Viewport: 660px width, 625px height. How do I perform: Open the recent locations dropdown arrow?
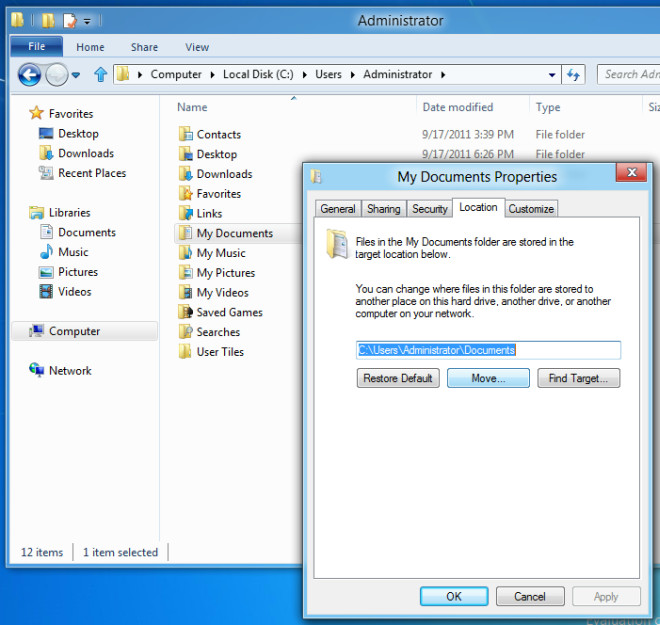click(x=76, y=75)
